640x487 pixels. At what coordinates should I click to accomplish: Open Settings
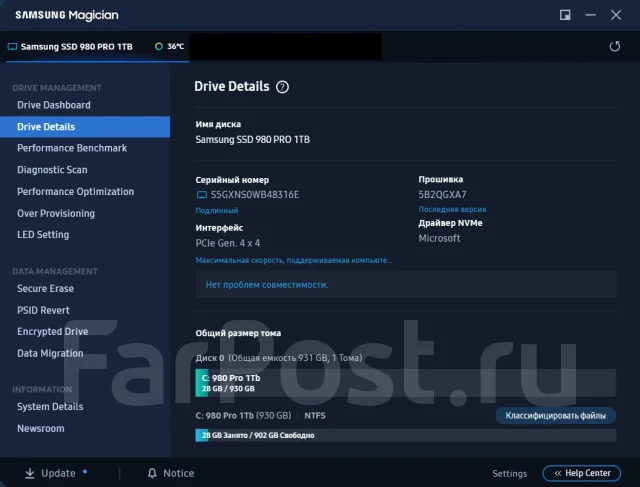(x=509, y=474)
